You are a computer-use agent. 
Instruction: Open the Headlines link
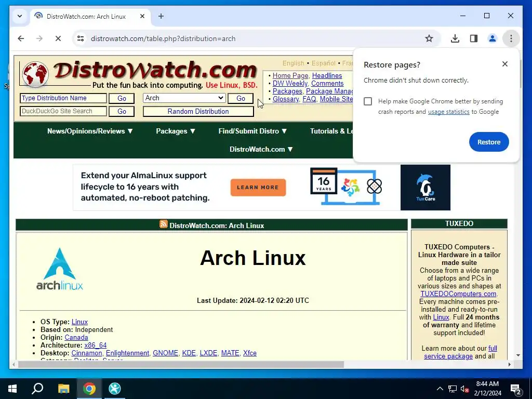point(327,76)
